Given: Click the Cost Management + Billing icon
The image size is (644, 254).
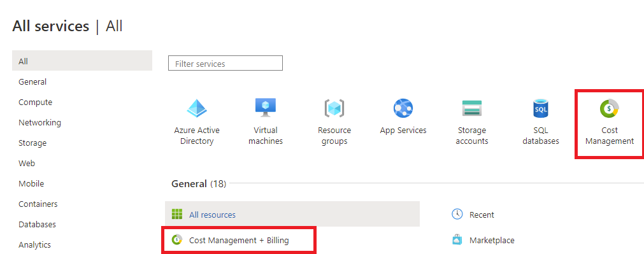Looking at the screenshot, I should pyautogui.click(x=177, y=239).
